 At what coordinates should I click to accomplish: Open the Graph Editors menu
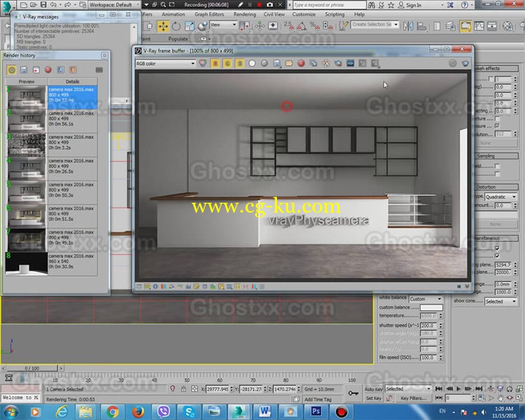click(x=209, y=14)
